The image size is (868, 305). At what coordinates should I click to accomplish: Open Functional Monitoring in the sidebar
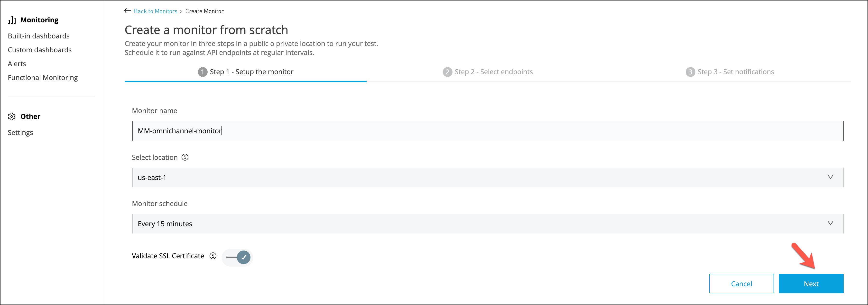[43, 77]
